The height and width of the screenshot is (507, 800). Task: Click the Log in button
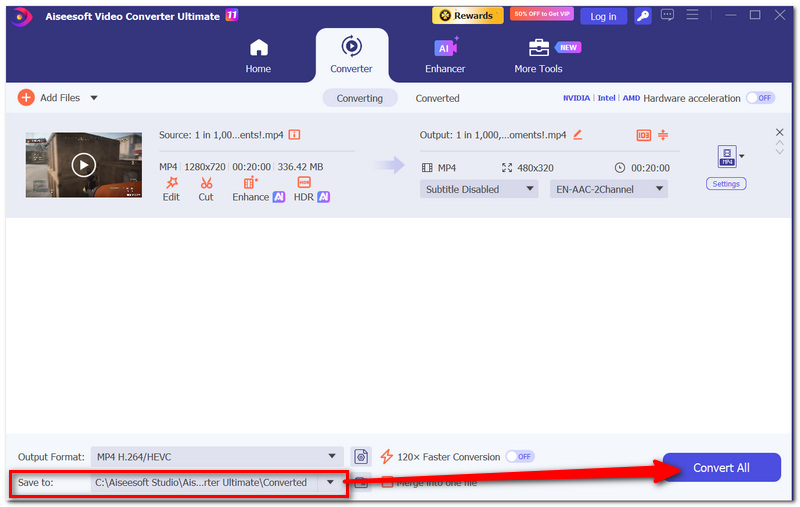point(603,16)
